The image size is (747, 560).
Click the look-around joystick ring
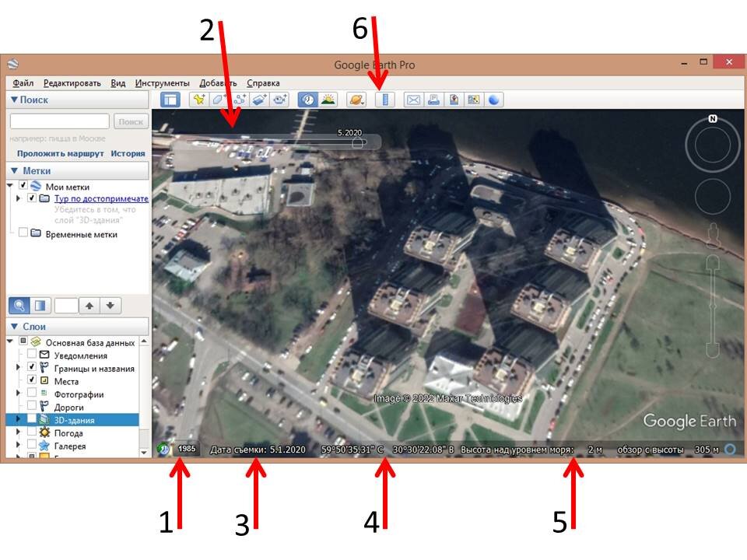(712, 145)
